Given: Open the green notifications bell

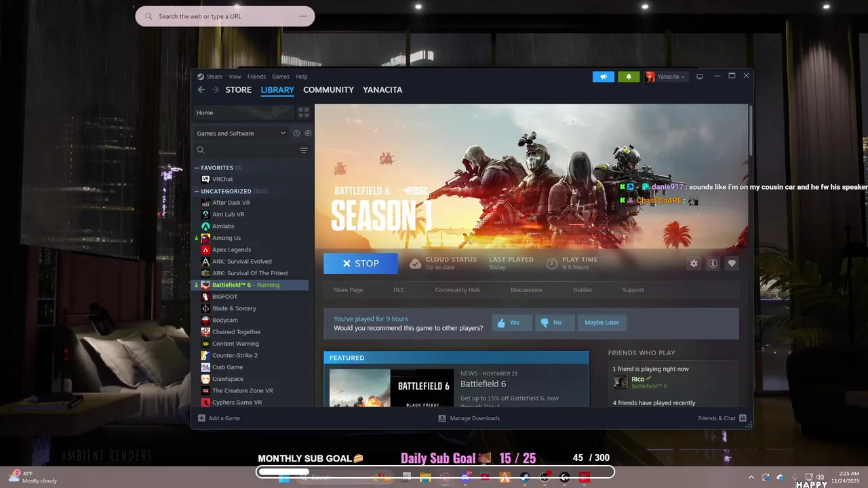Looking at the screenshot, I should 629,77.
